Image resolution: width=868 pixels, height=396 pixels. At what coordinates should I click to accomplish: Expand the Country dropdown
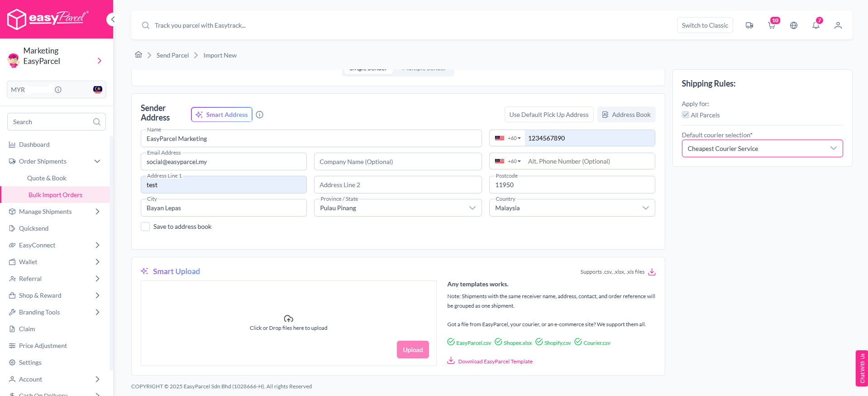click(x=572, y=208)
